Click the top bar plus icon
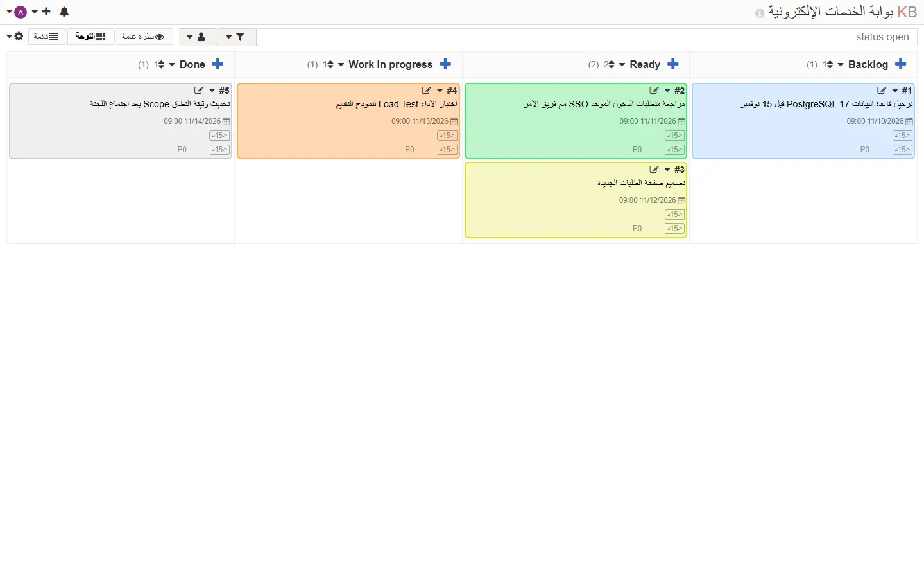This screenshot has height=578, width=924. [46, 12]
